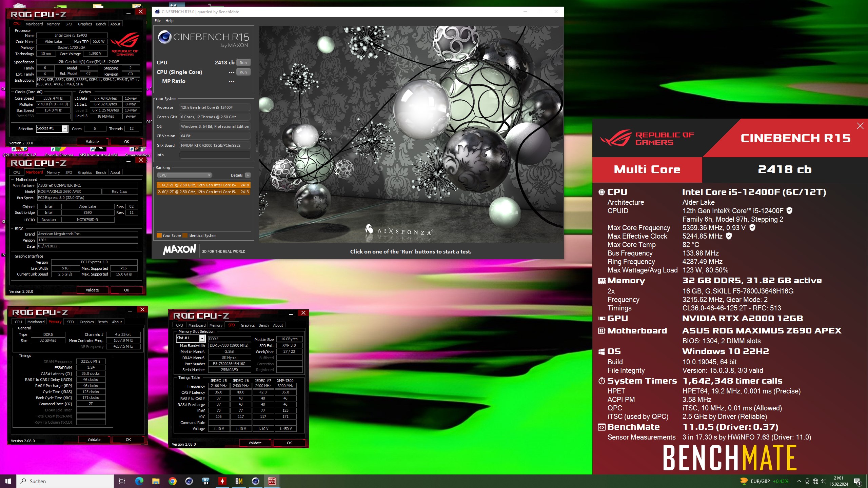Click the Motherboard icon in BenchMate panel
868x488 pixels.
tap(601, 331)
